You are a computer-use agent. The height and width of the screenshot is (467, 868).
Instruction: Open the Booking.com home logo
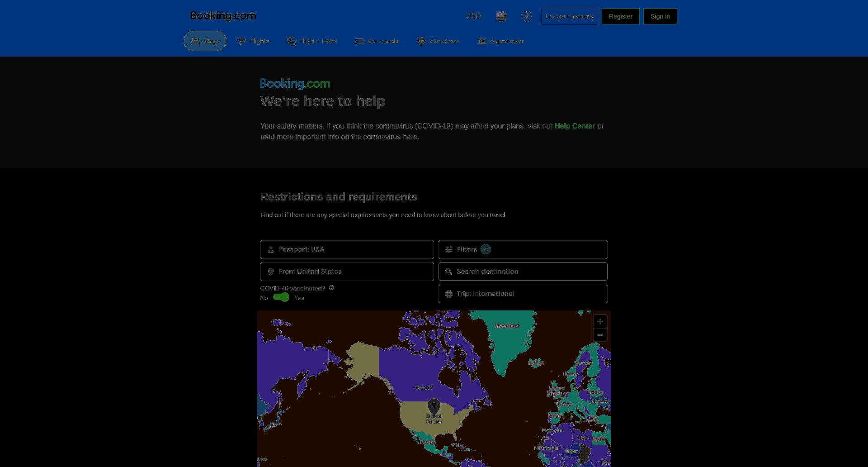pyautogui.click(x=223, y=16)
